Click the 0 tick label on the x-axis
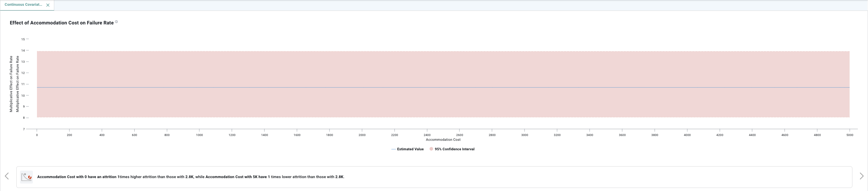This screenshot has width=868, height=191. tap(37, 135)
